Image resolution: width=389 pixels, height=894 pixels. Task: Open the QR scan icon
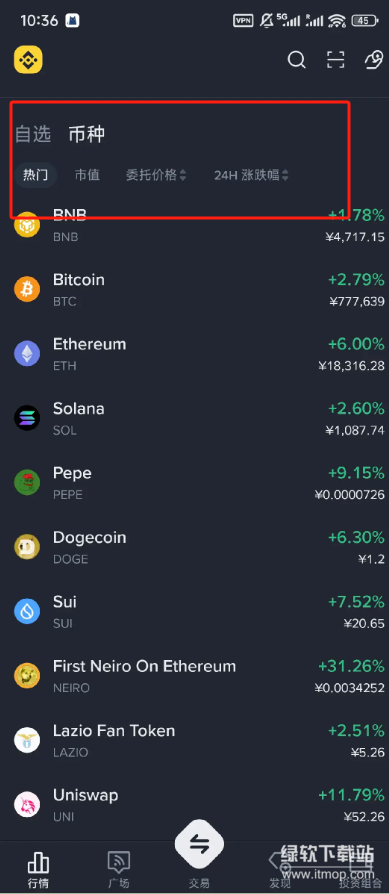click(336, 59)
